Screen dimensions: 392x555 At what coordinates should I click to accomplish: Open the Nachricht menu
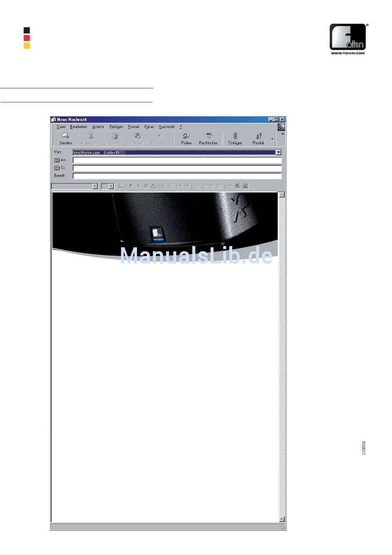[x=167, y=127]
